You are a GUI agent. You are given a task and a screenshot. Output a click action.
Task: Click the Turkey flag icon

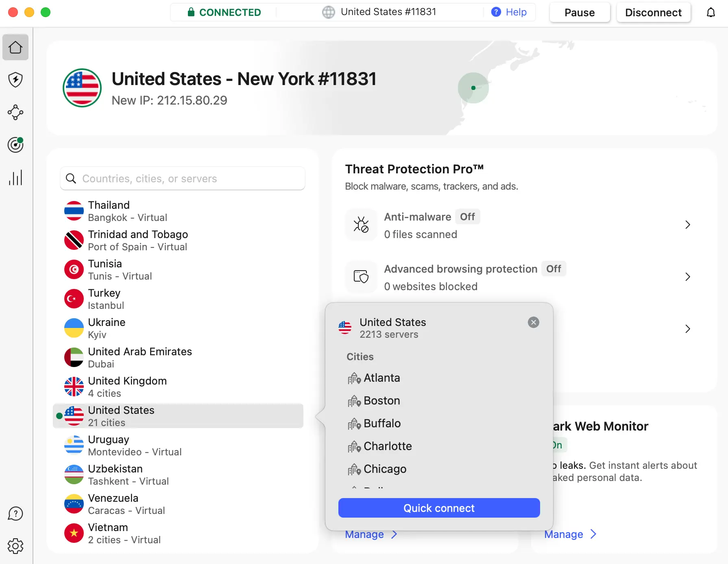tap(74, 299)
